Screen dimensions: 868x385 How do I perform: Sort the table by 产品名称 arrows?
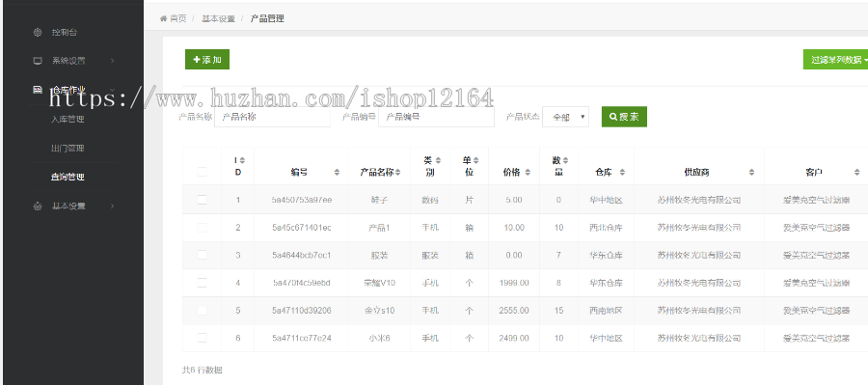(x=397, y=173)
